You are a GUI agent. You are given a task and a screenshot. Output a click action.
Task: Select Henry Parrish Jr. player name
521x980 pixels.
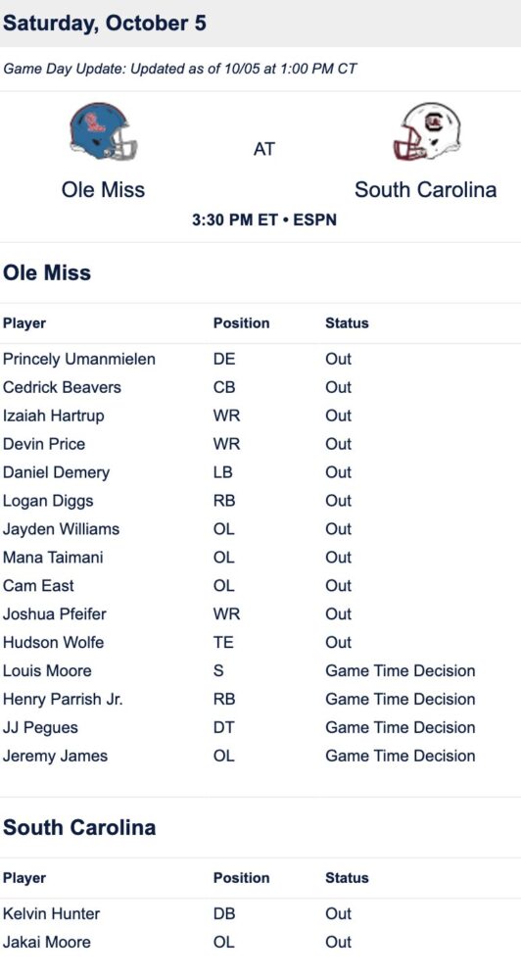point(63,700)
